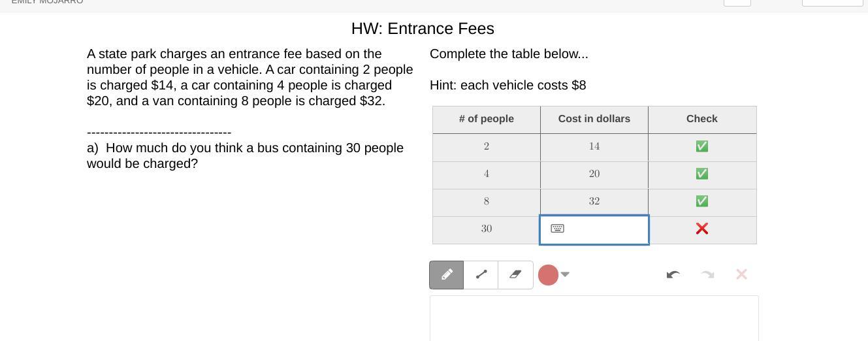This screenshot has height=341, width=868.
Task: Click the '# of people' column header
Action: tap(487, 119)
